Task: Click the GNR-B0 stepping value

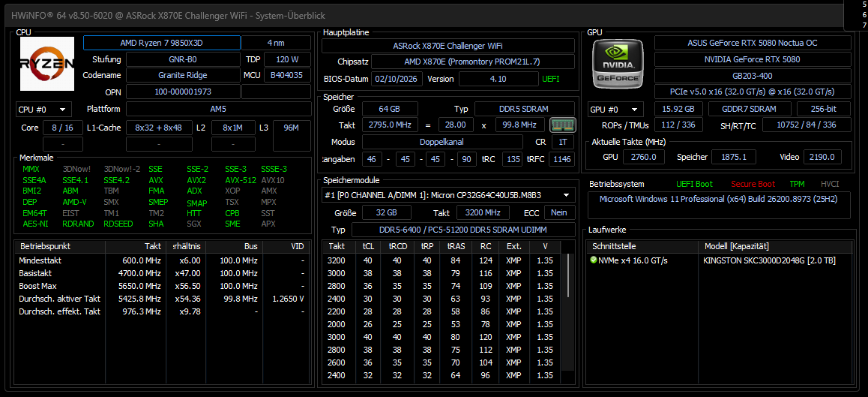Action: click(183, 59)
